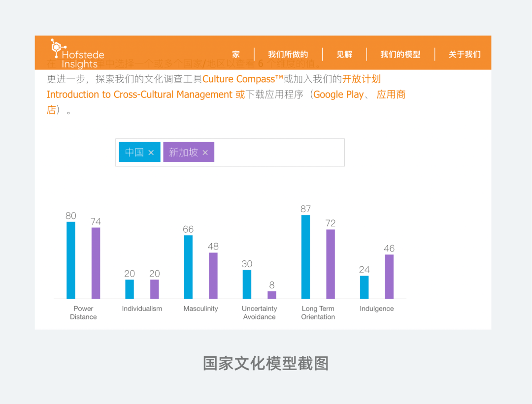Click the blue Masculinity bar showing 66

188,267
